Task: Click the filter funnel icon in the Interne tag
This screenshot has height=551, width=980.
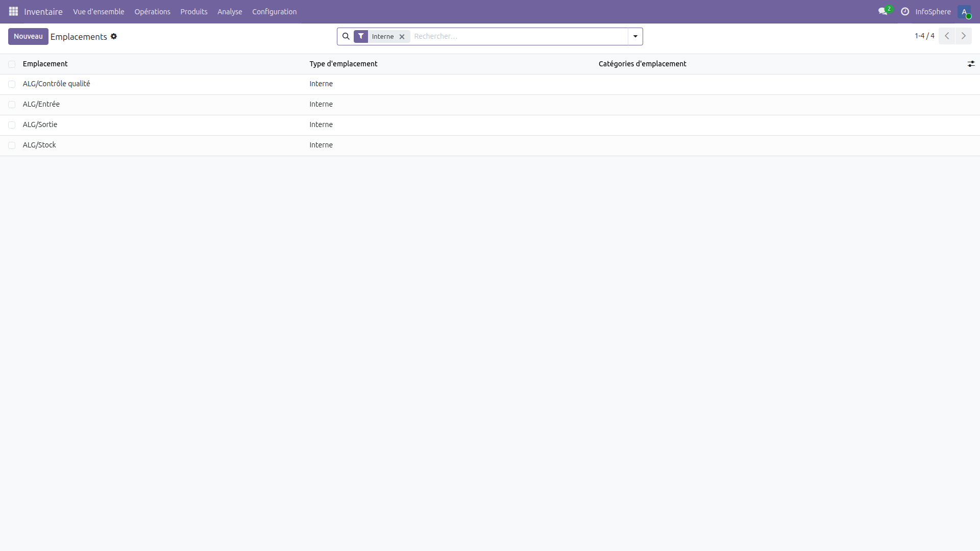Action: (x=361, y=36)
